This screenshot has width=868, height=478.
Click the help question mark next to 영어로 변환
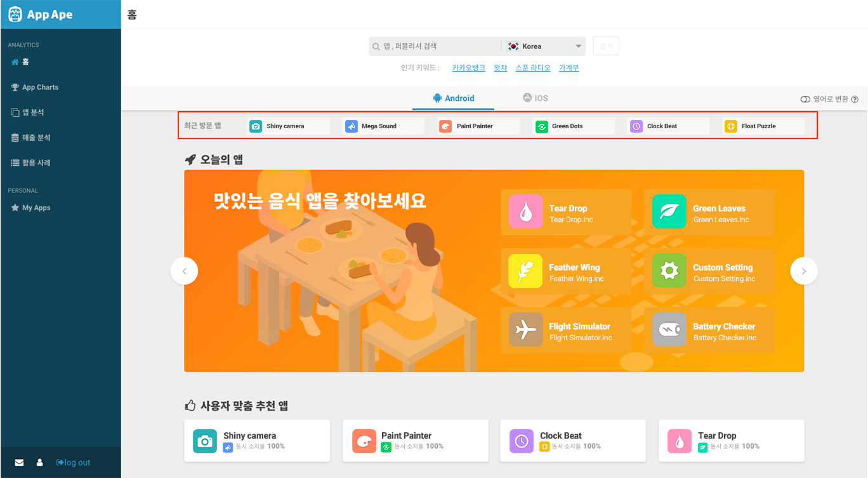(x=855, y=99)
